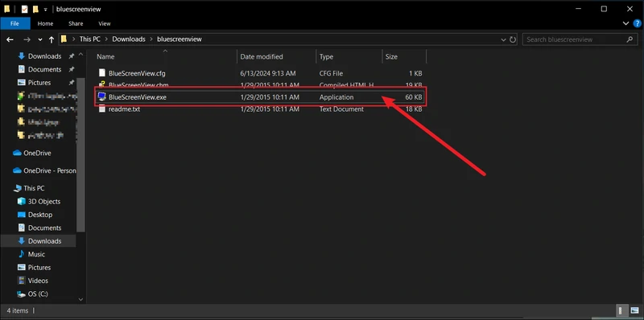Refresh the bluescreenview folder view

click(x=513, y=39)
